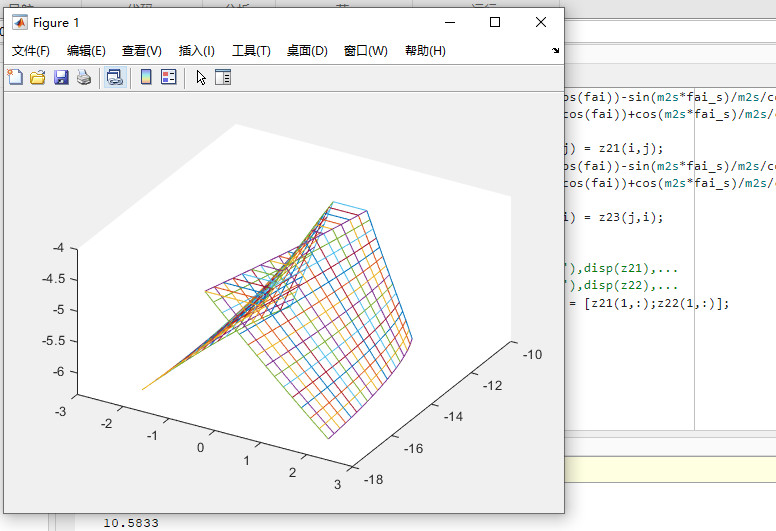Click the z-axis tick label -4.5

click(53, 279)
